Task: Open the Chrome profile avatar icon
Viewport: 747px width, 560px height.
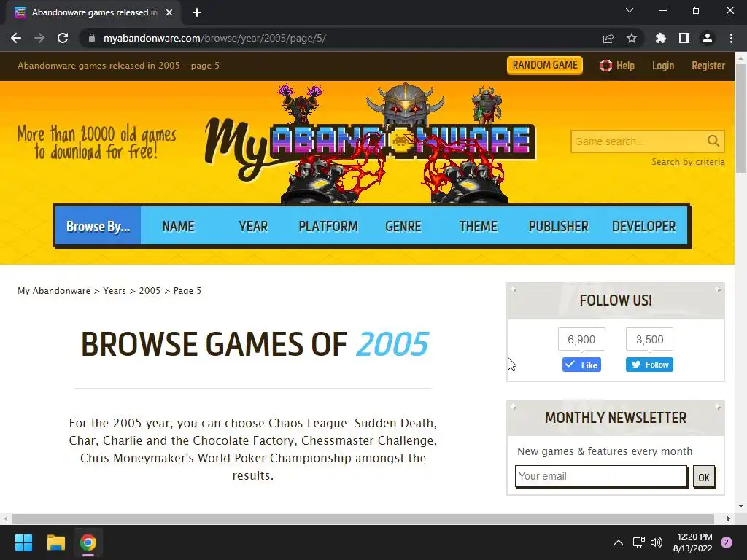Action: click(708, 38)
